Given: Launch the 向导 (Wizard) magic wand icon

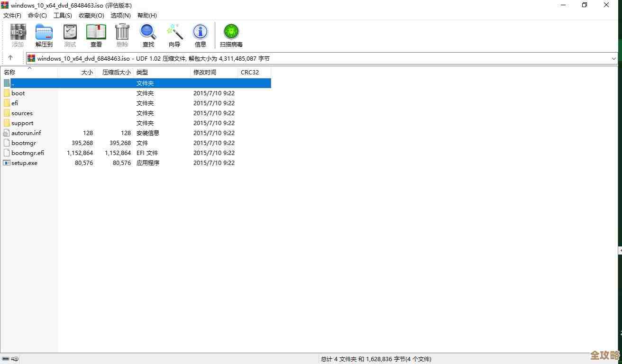Looking at the screenshot, I should [x=174, y=35].
